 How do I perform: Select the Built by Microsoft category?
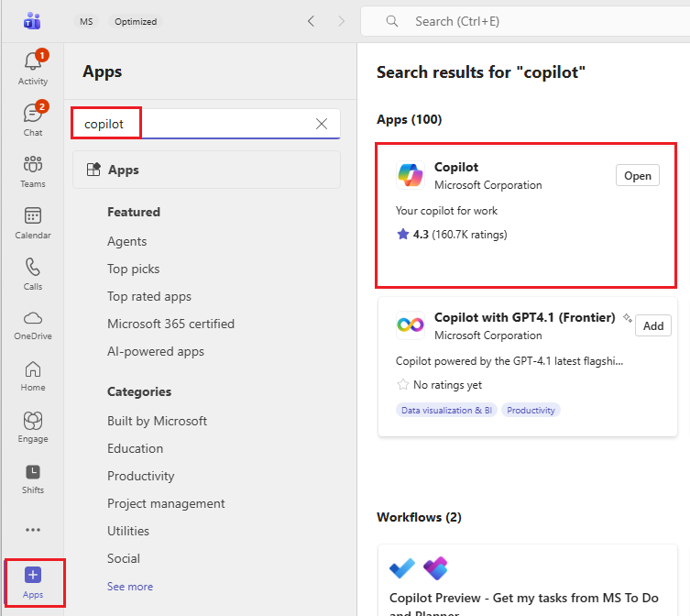(x=157, y=421)
